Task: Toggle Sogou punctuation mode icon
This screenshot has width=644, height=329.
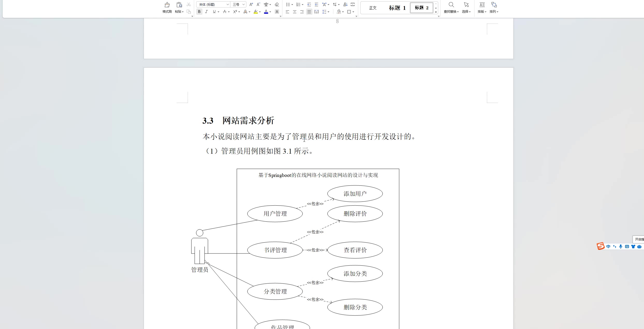Action: (x=614, y=246)
